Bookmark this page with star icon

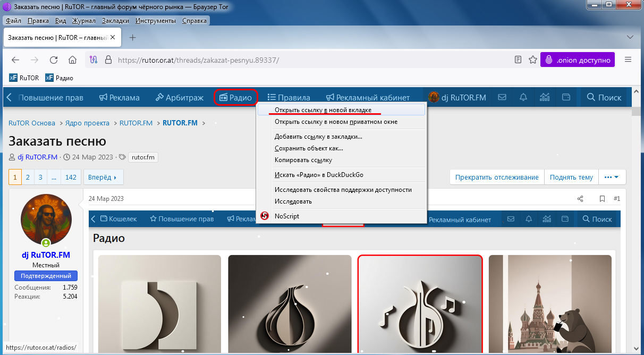click(x=532, y=60)
